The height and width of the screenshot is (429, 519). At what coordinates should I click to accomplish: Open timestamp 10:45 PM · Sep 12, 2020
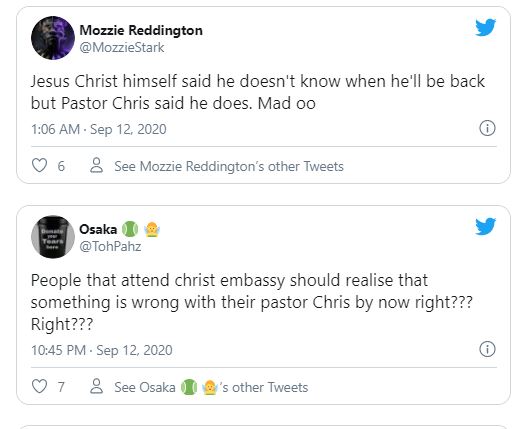click(x=102, y=350)
